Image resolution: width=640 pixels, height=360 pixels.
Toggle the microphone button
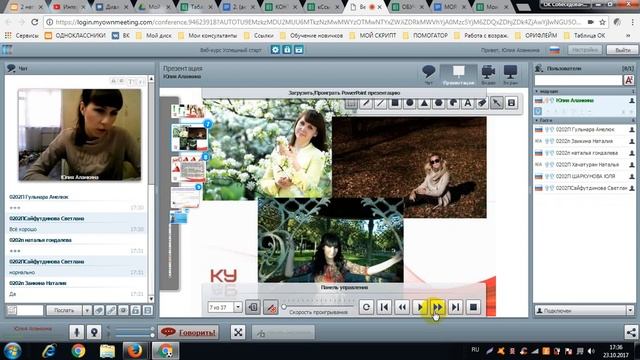coord(76,332)
